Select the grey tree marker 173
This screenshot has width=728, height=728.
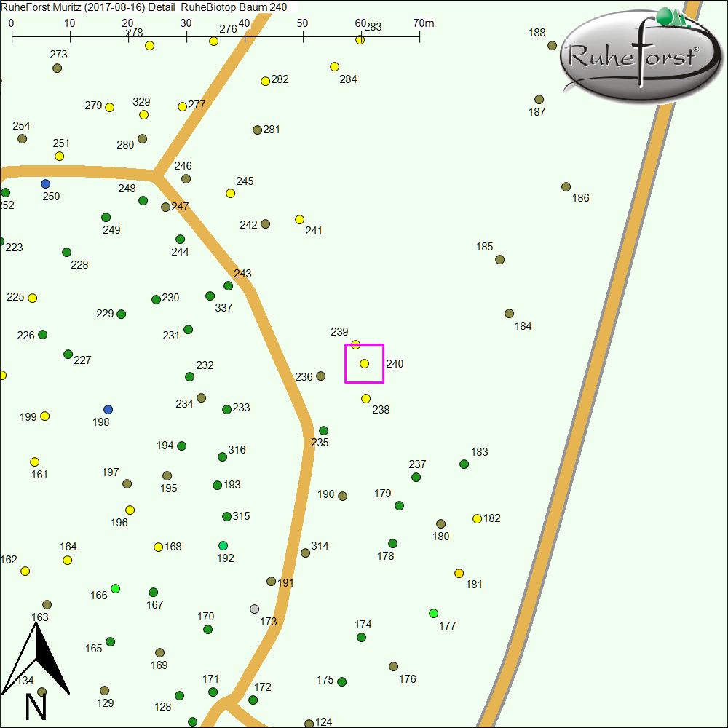(x=254, y=609)
